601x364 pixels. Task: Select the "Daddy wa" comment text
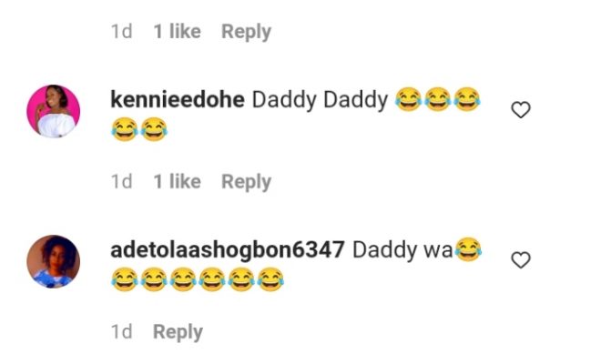(402, 250)
